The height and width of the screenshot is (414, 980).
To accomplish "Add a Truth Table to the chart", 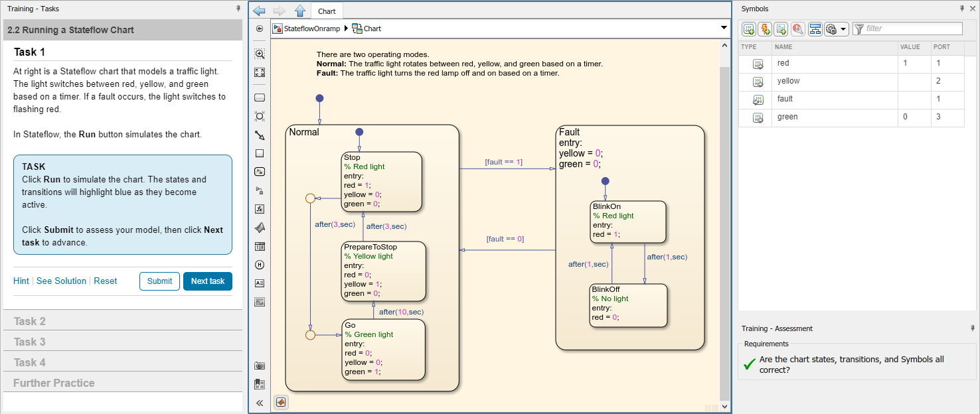I will (x=259, y=246).
